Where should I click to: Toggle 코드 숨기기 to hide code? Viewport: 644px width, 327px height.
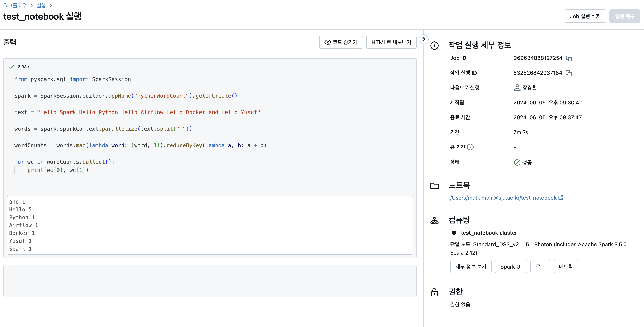[x=341, y=42]
